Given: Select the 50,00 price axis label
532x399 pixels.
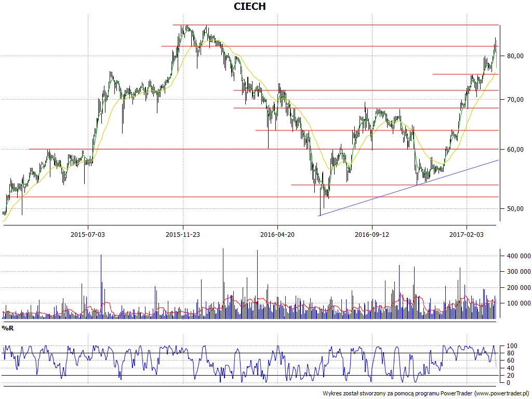Looking at the screenshot, I should (x=515, y=209).
